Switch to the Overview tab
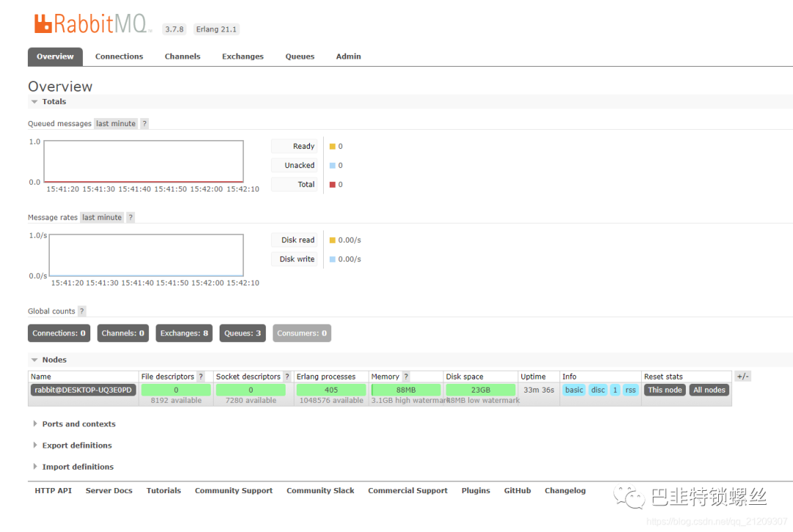793x532 pixels. (x=55, y=57)
